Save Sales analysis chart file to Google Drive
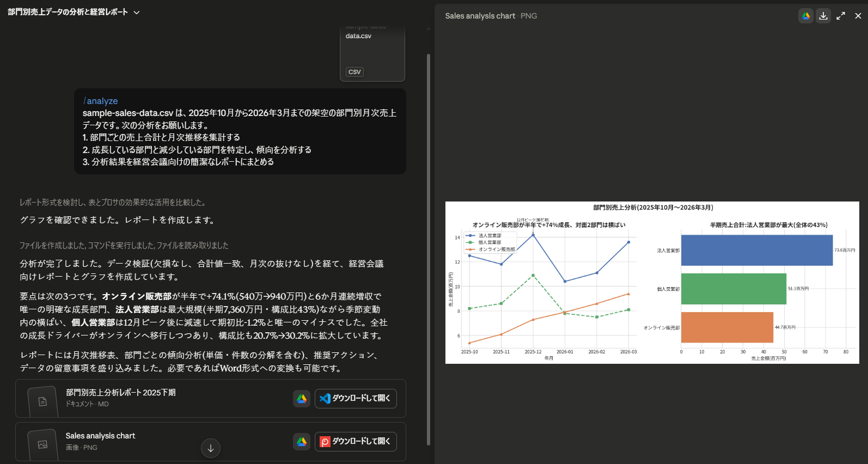 (x=302, y=442)
